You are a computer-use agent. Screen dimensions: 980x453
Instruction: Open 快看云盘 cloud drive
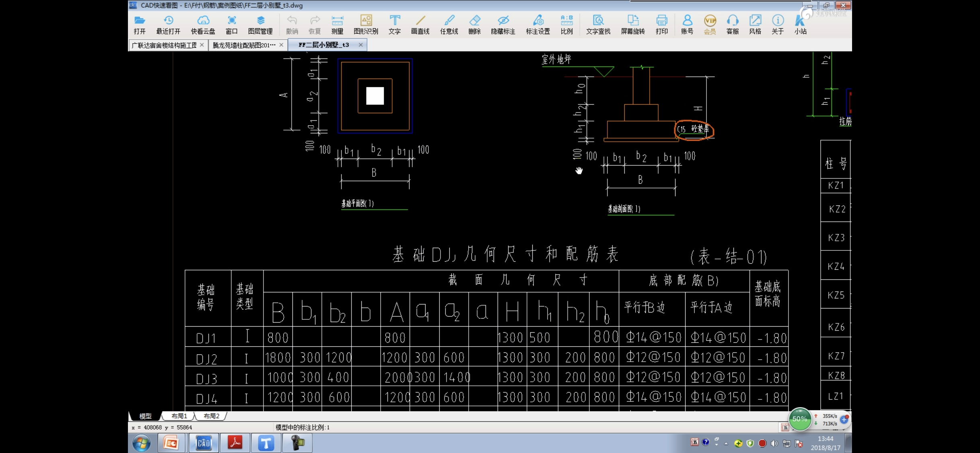(x=203, y=25)
